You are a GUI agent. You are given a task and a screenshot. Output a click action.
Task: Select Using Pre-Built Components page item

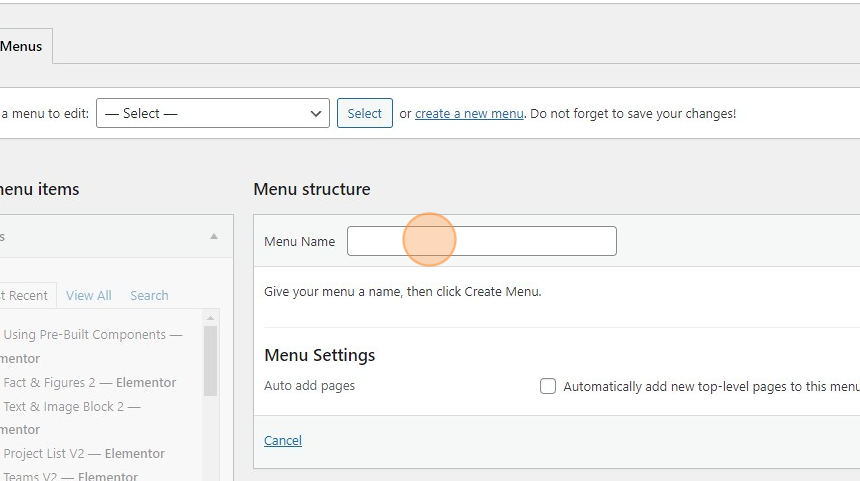pos(92,335)
